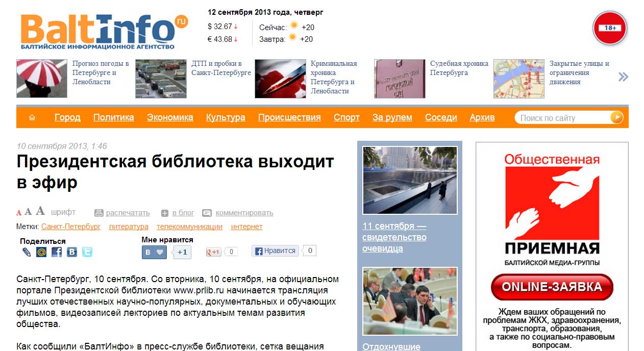The height and width of the screenshot is (351, 644).
Task: Click the orange search arrow button
Action: click(x=616, y=118)
